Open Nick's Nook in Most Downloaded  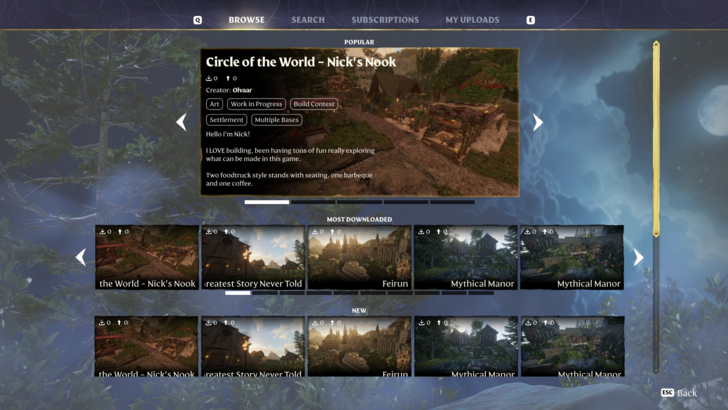point(147,257)
